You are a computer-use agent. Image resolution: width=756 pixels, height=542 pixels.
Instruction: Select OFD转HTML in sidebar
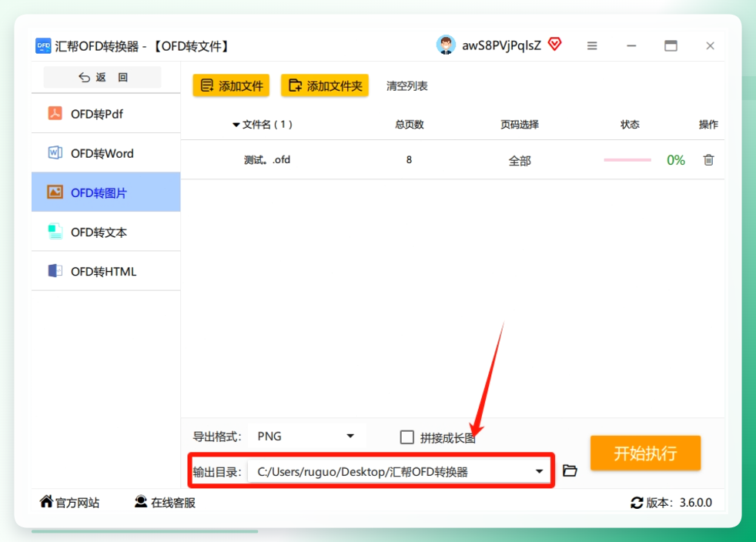click(106, 271)
